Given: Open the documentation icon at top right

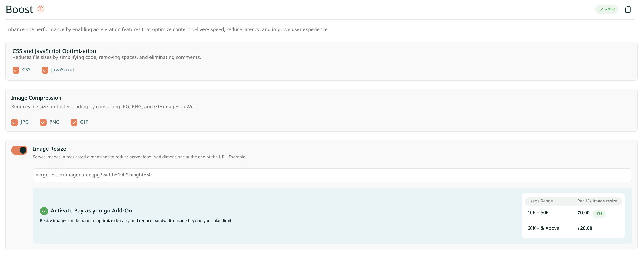Looking at the screenshot, I should 628,10.
